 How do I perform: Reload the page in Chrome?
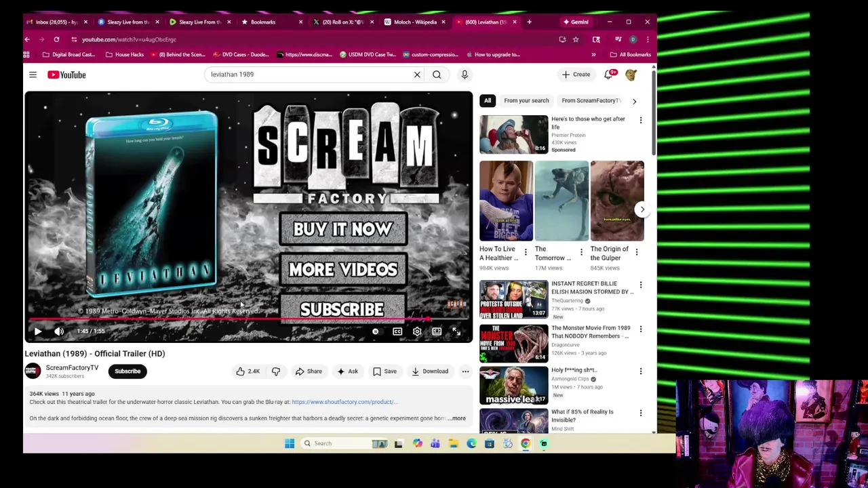click(56, 39)
